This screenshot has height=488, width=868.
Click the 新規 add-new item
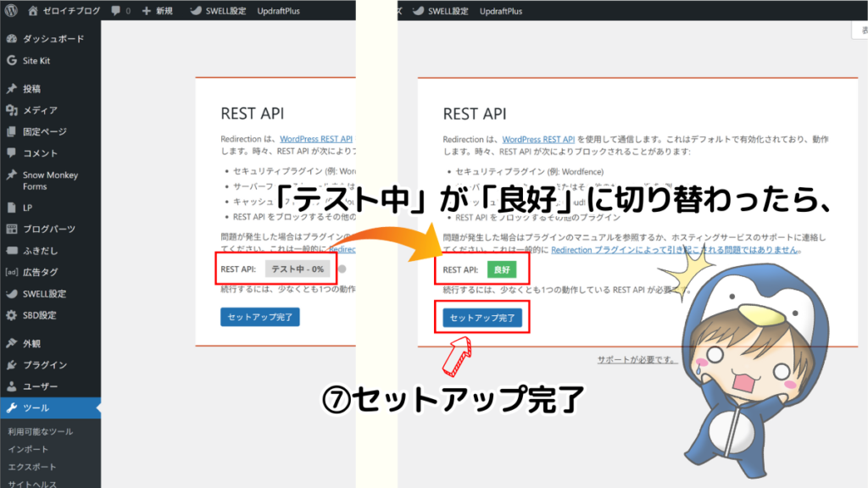coord(157,10)
